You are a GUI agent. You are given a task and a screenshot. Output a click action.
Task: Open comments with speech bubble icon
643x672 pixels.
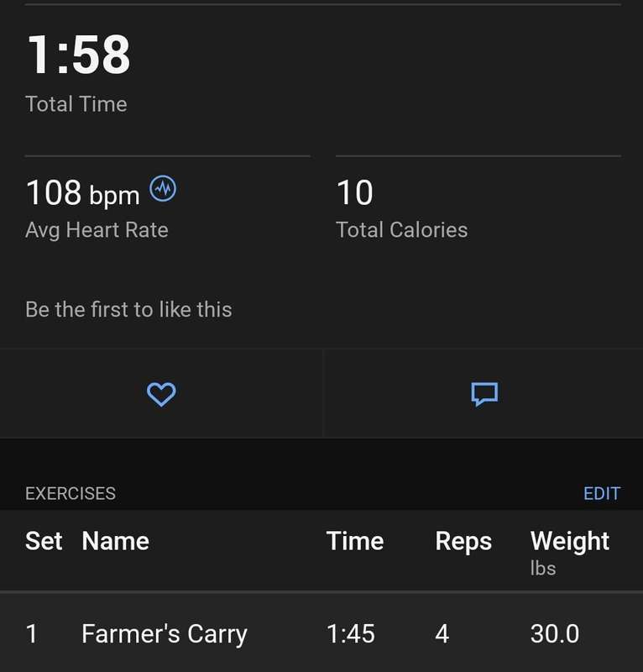484,394
